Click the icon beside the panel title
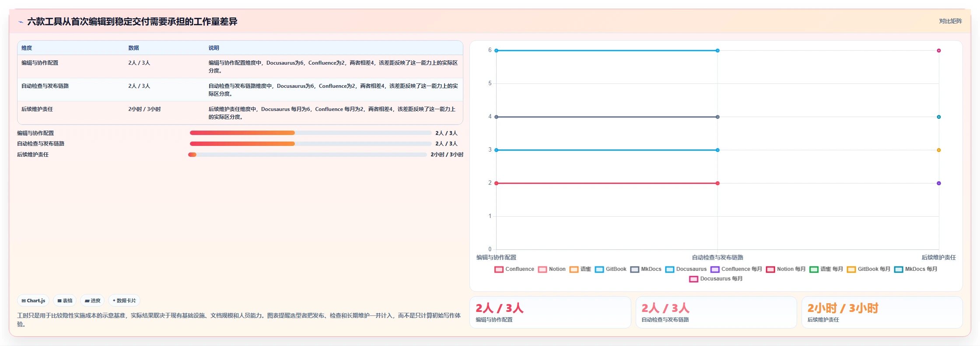Screen dimensions: 980x346 pyautogui.click(x=21, y=22)
